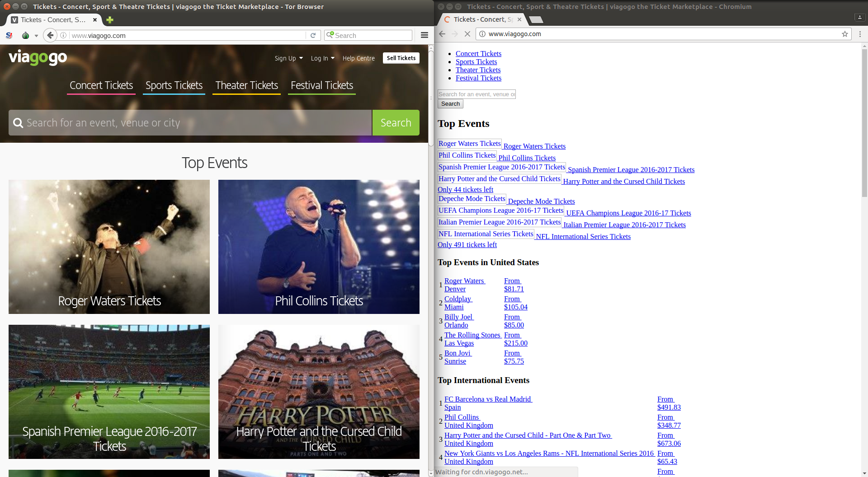868x477 pixels.
Task: Go forward using Chromium's forward arrow
Action: point(454,34)
